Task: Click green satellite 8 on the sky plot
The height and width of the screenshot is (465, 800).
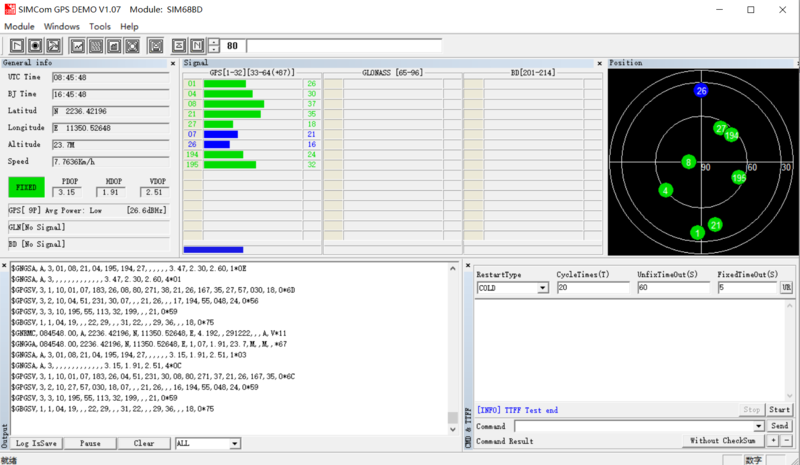Action: pyautogui.click(x=688, y=162)
